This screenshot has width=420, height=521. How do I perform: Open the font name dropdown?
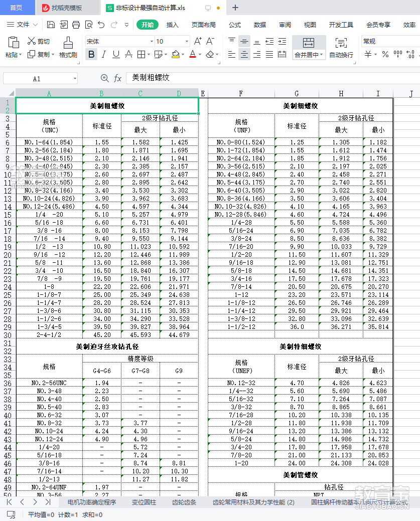click(x=152, y=42)
